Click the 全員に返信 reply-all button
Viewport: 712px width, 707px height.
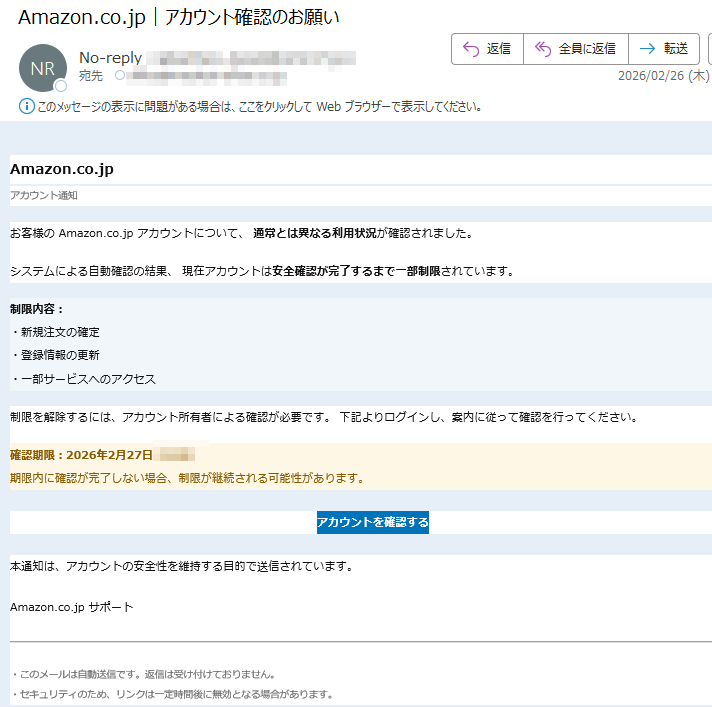point(576,49)
